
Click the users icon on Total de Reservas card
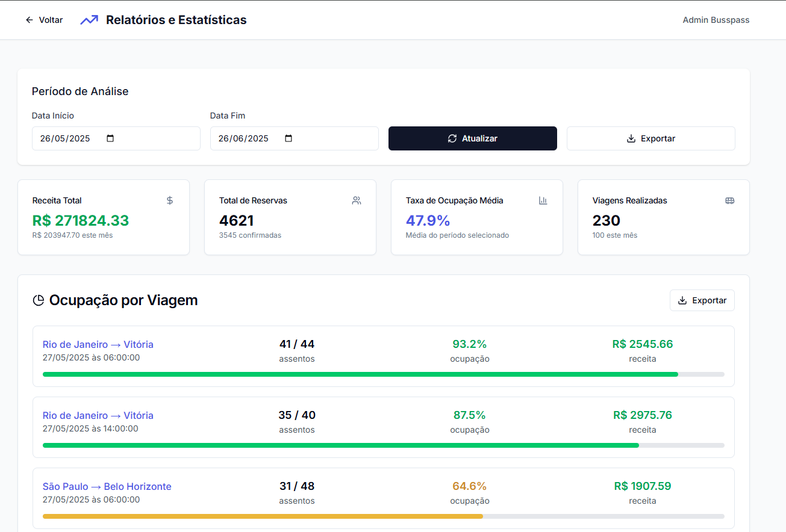click(357, 200)
